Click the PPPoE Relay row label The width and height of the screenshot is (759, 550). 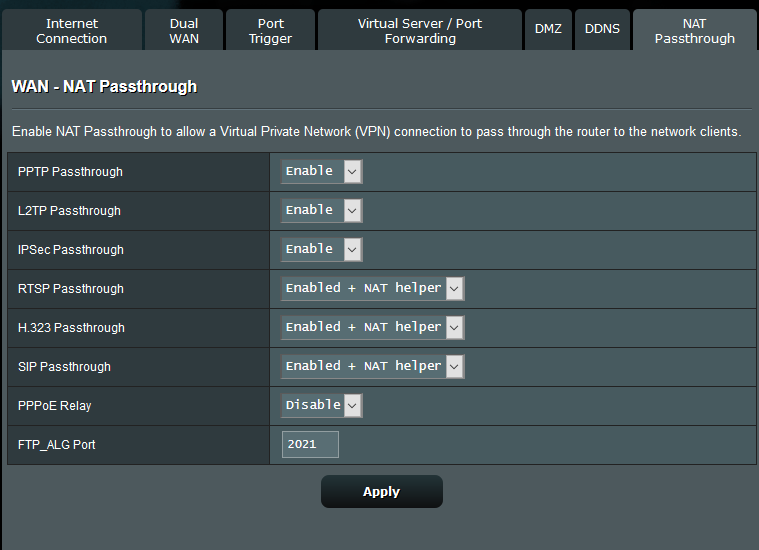pos(55,406)
